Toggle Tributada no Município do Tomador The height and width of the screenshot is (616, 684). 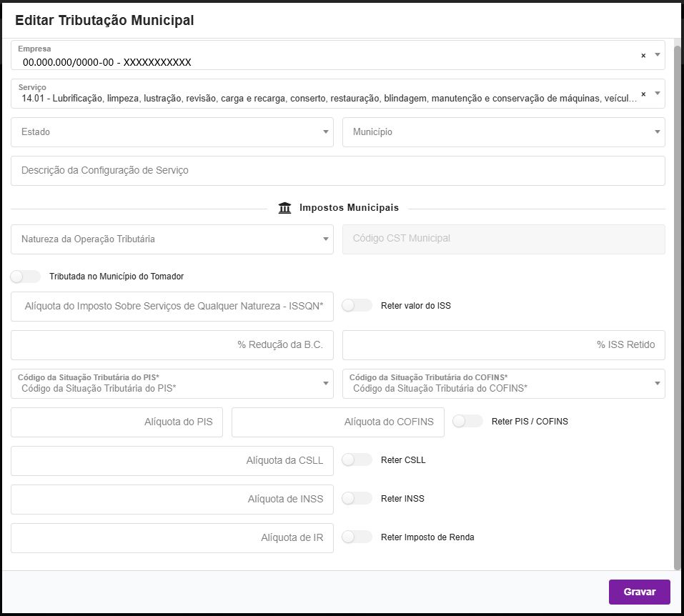click(x=26, y=277)
